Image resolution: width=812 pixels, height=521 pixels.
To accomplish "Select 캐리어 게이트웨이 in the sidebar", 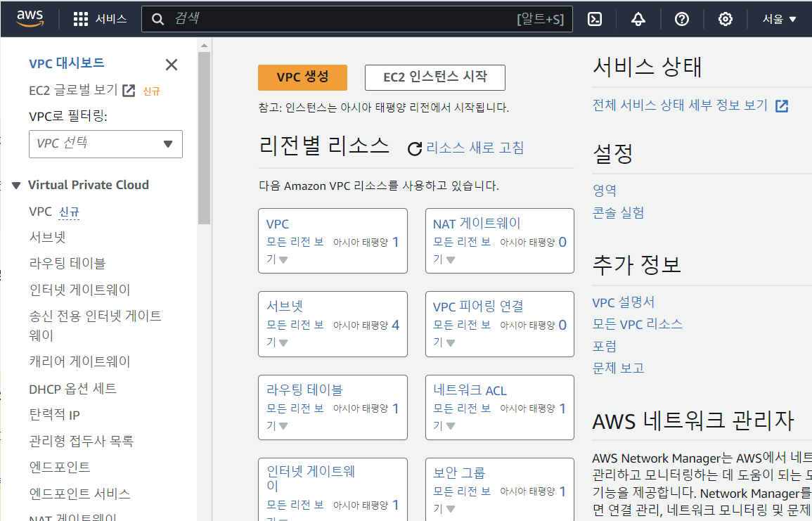I will [79, 361].
